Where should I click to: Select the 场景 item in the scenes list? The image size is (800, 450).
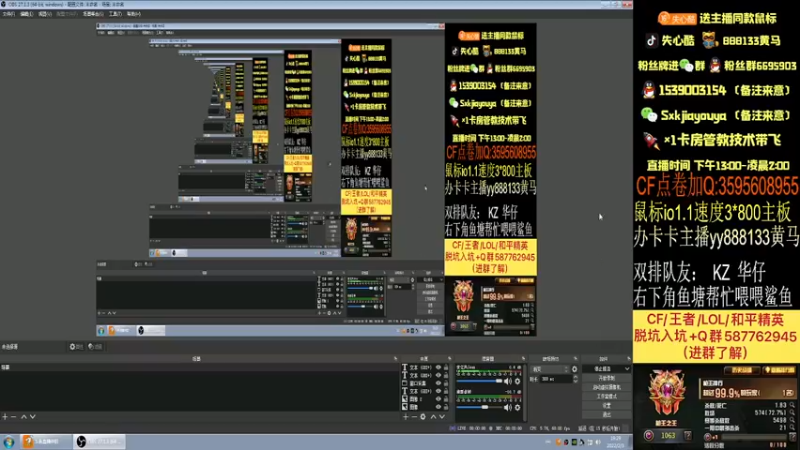(x=199, y=367)
